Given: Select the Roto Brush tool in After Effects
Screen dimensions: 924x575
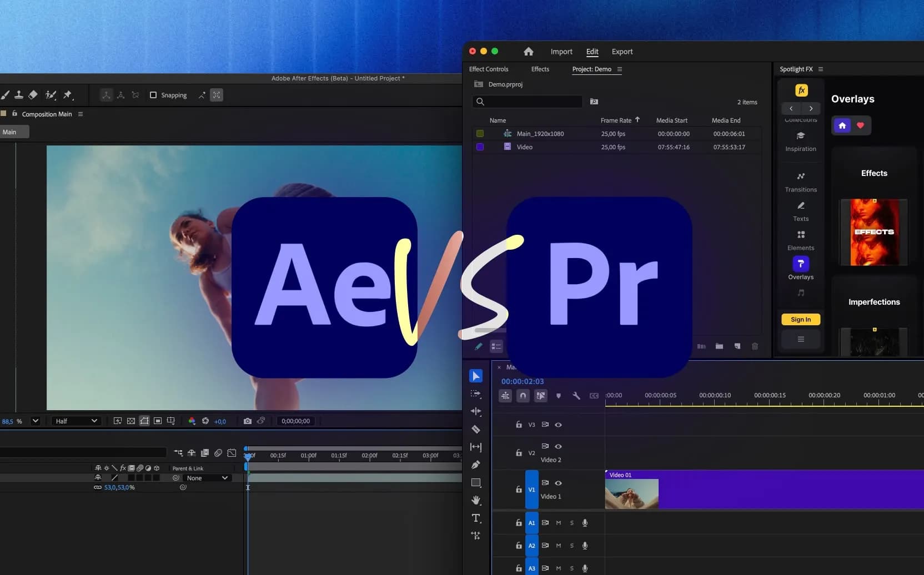Looking at the screenshot, I should (x=51, y=95).
